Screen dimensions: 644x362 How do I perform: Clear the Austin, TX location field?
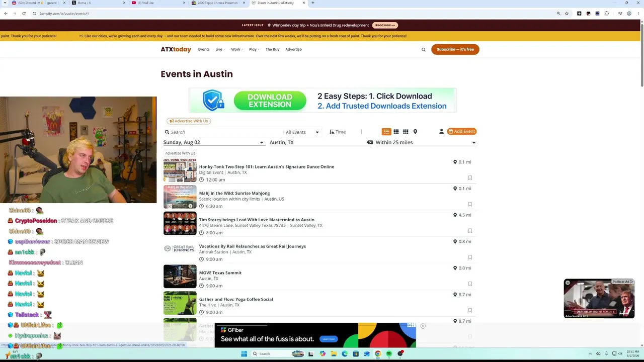[370, 142]
